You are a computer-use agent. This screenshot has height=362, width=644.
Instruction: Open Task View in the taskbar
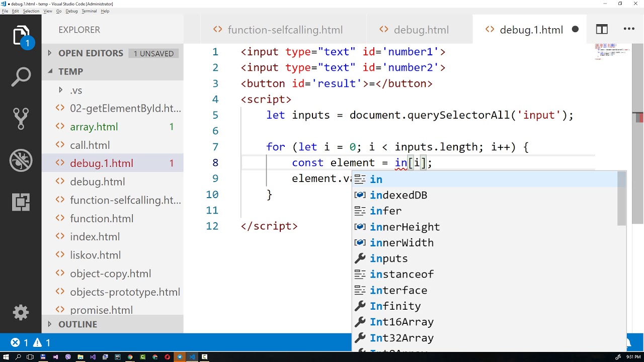(x=30, y=357)
